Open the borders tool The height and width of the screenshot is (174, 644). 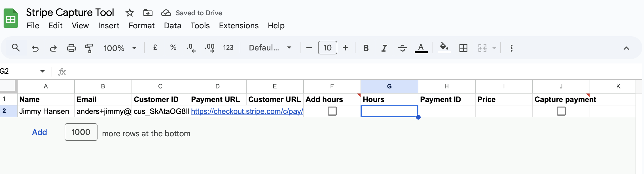463,48
